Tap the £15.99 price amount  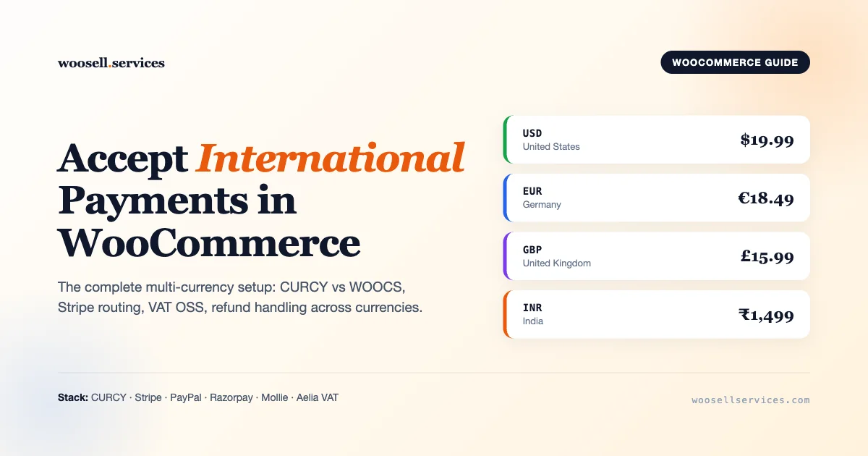[767, 256]
